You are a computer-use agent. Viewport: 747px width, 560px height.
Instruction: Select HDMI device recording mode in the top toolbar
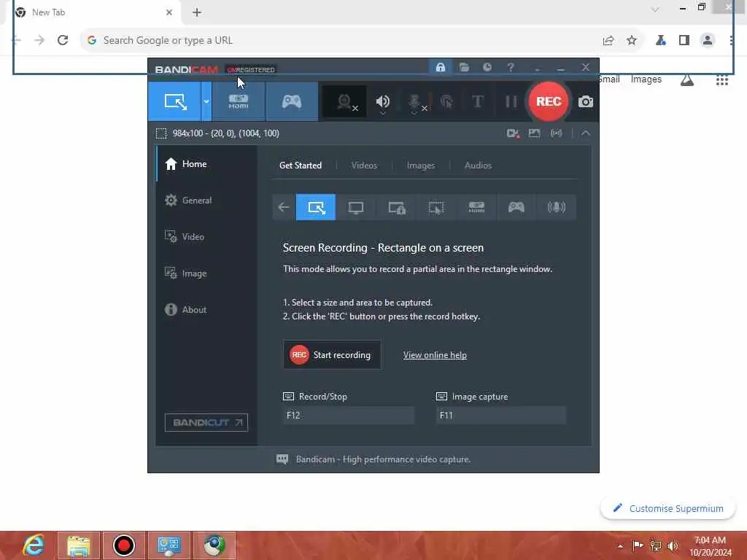click(239, 101)
